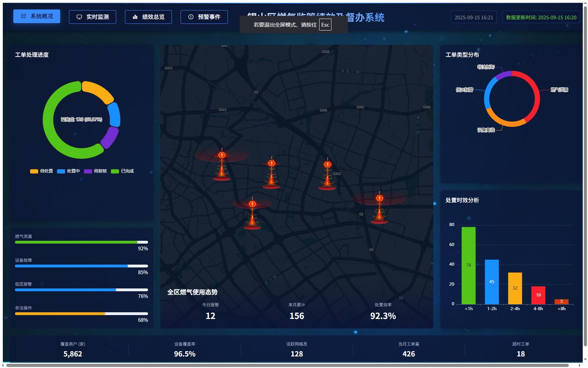The image size is (588, 368).
Task: Click the bar chart icon in 绩效总览
Action: point(135,17)
